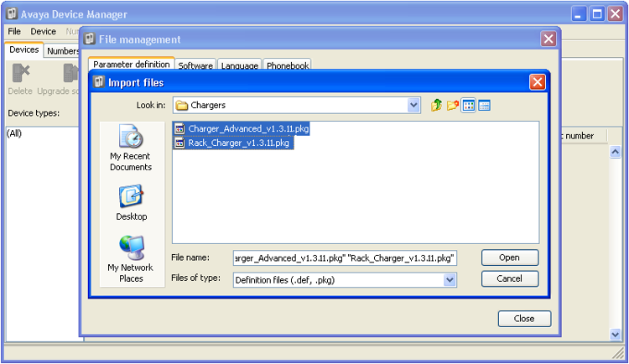Open the File menu
Viewport: 629px width, 364px height.
[14, 31]
